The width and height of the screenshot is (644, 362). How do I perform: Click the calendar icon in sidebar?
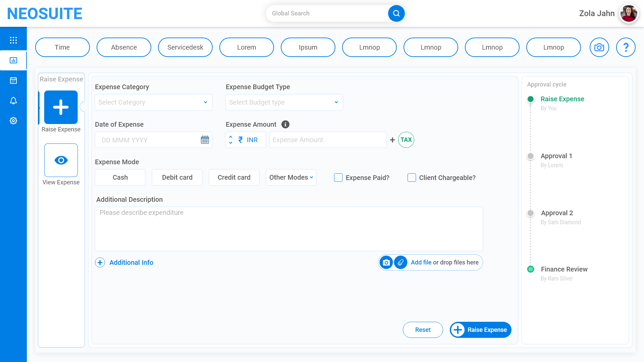coord(13,80)
